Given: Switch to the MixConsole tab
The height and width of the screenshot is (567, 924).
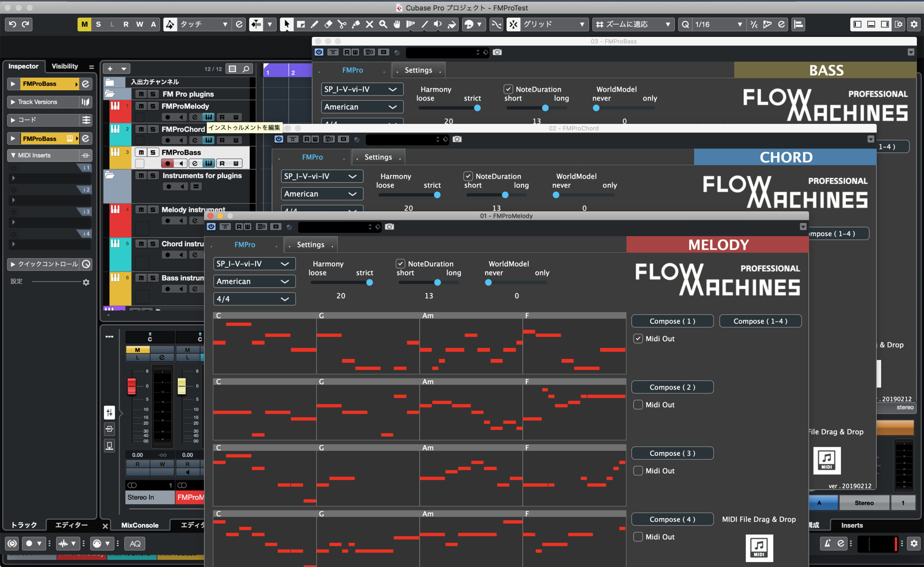Looking at the screenshot, I should [140, 525].
